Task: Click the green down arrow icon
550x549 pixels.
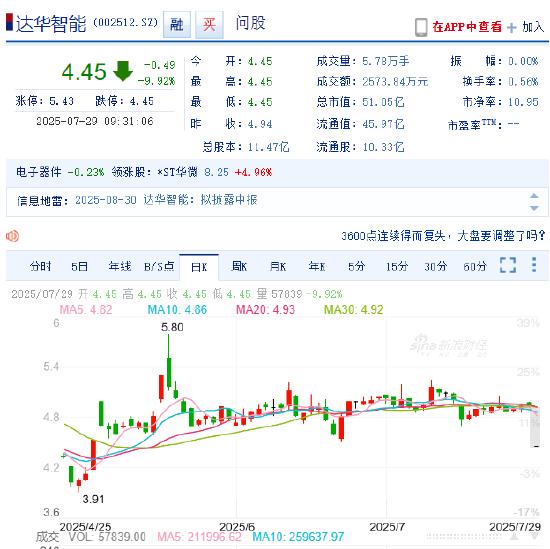Action: (x=123, y=71)
